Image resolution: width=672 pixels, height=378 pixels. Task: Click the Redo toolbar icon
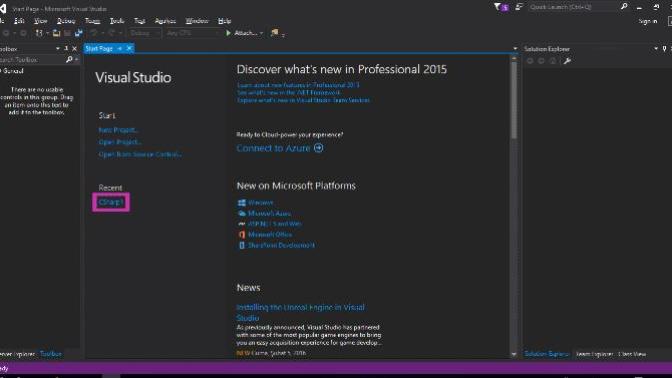[111, 33]
